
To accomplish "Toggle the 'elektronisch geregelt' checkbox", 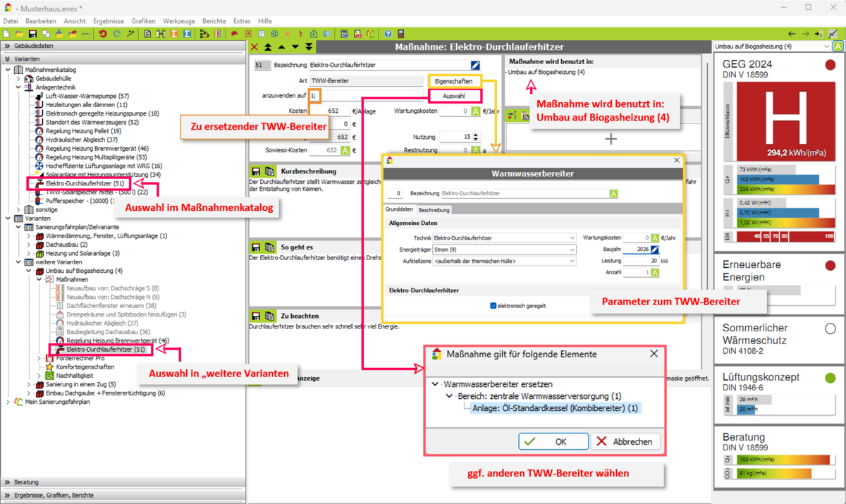I will click(493, 306).
